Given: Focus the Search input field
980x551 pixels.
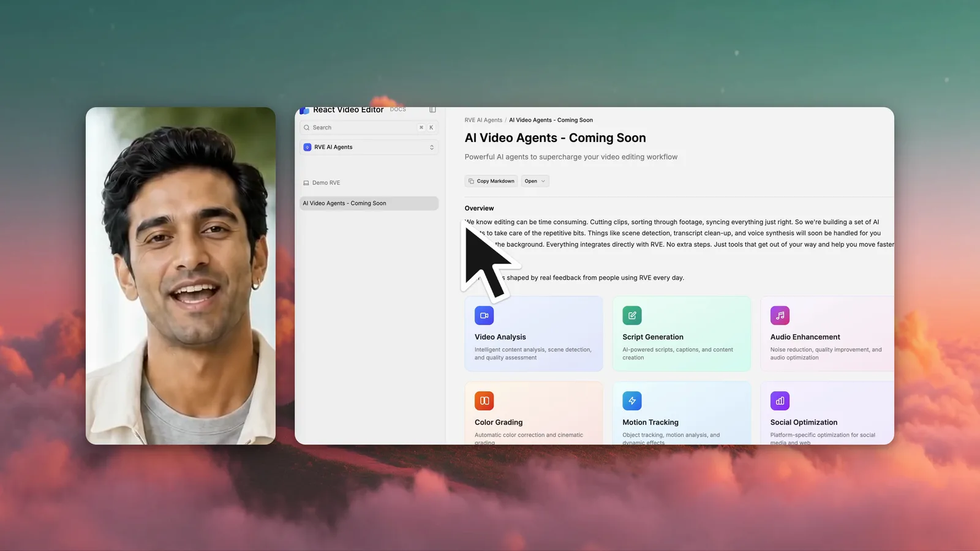Looking at the screenshot, I should (x=369, y=128).
